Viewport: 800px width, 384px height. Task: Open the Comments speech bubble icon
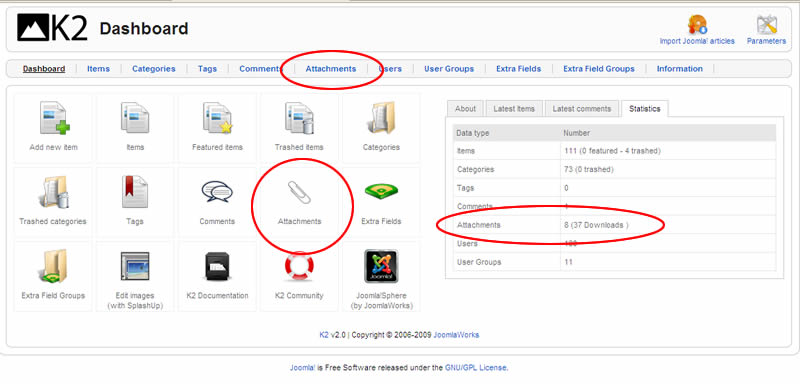pos(217,192)
